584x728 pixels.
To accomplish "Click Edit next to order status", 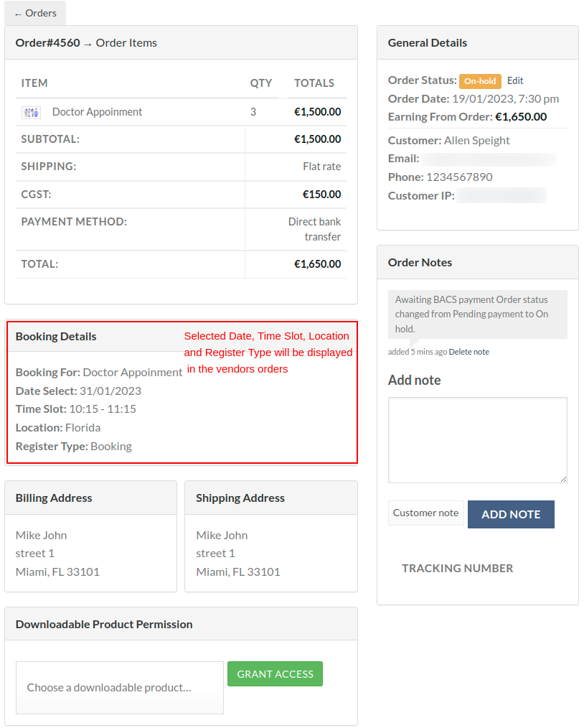I will point(515,80).
